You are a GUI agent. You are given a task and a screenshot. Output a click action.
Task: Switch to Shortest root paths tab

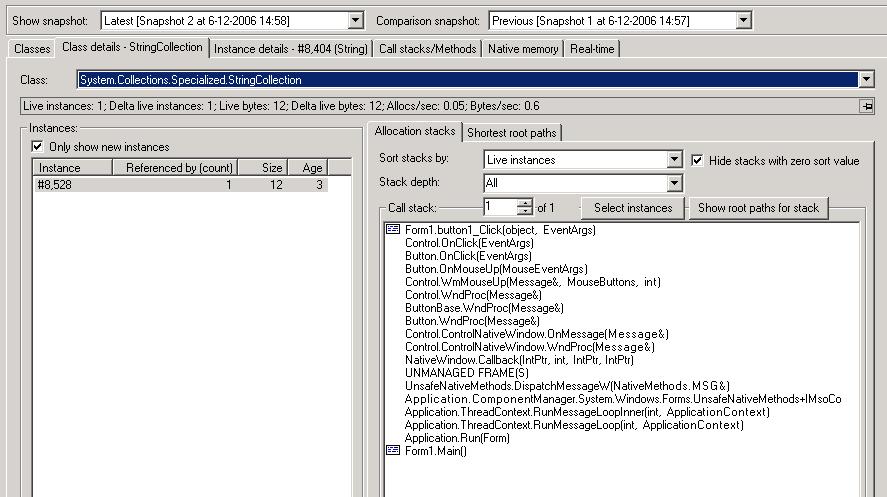point(512,132)
